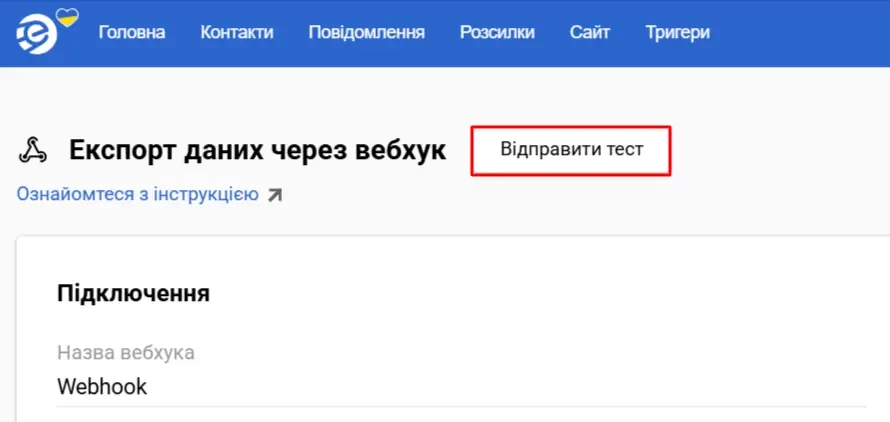Open the Ознайомтеся з інструкцією link

[137, 194]
